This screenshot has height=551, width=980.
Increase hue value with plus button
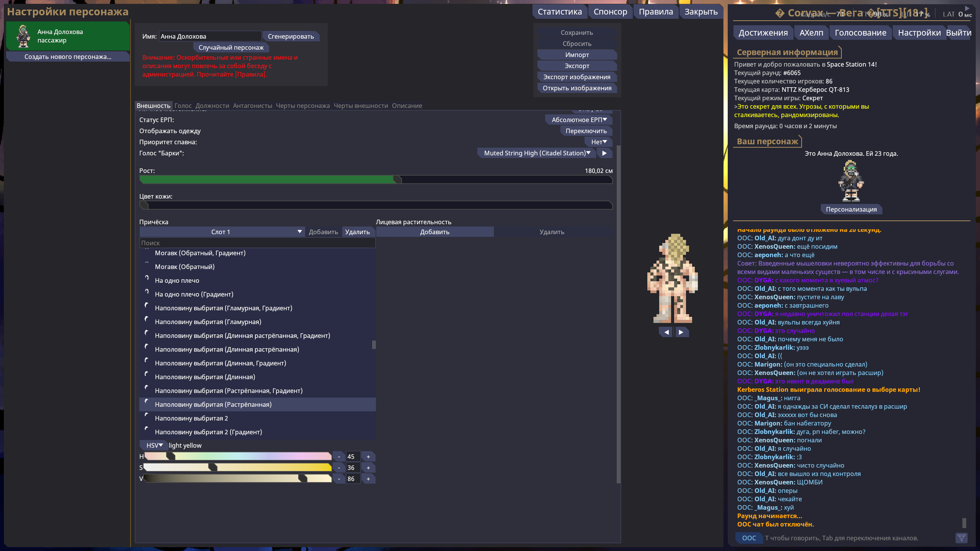pyautogui.click(x=368, y=456)
